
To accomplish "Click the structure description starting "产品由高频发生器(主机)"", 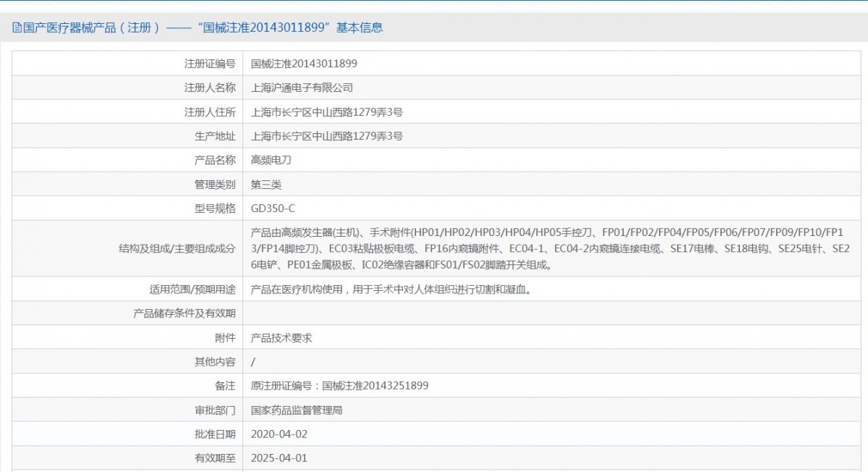I will 551,248.
